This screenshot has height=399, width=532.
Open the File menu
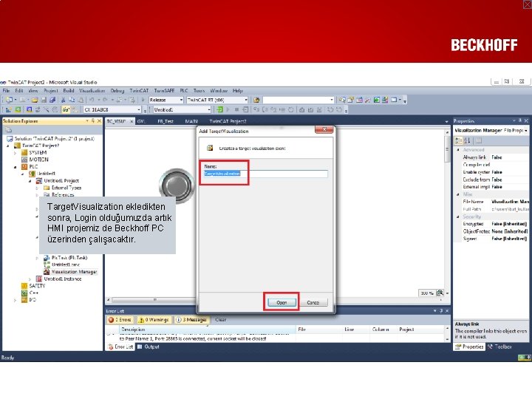coord(6,91)
